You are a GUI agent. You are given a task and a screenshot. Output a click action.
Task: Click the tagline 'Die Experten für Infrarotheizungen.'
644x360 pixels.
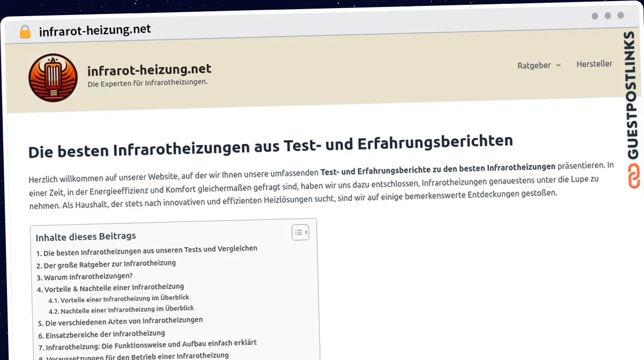coord(148,83)
